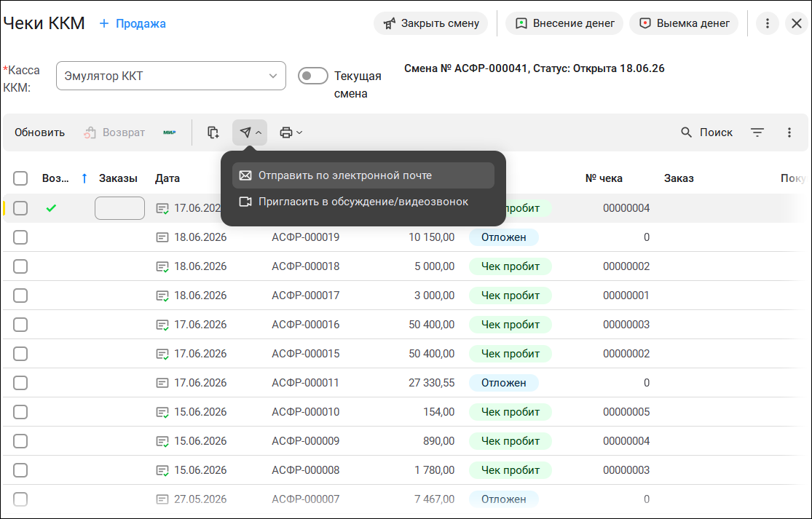Image resolution: width=812 pixels, height=519 pixels.
Task: Click document icon of АСФР-000019 row
Action: point(162,237)
